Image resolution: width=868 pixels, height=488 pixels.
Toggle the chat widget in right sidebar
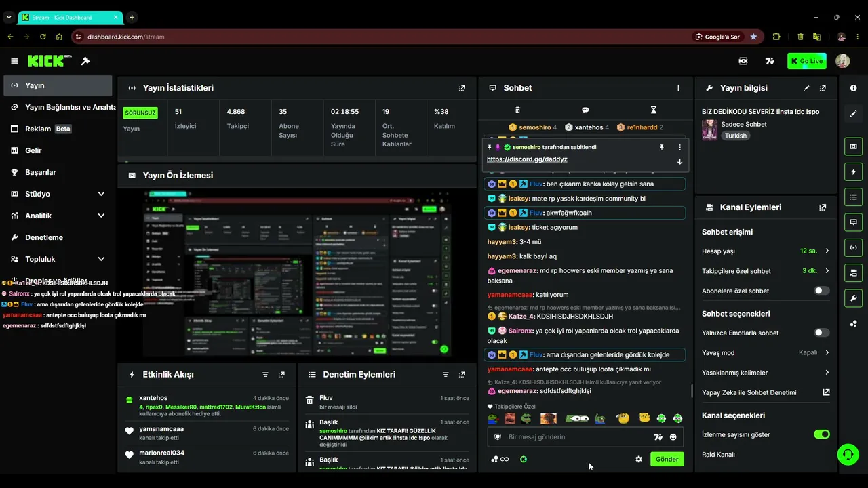click(x=853, y=222)
